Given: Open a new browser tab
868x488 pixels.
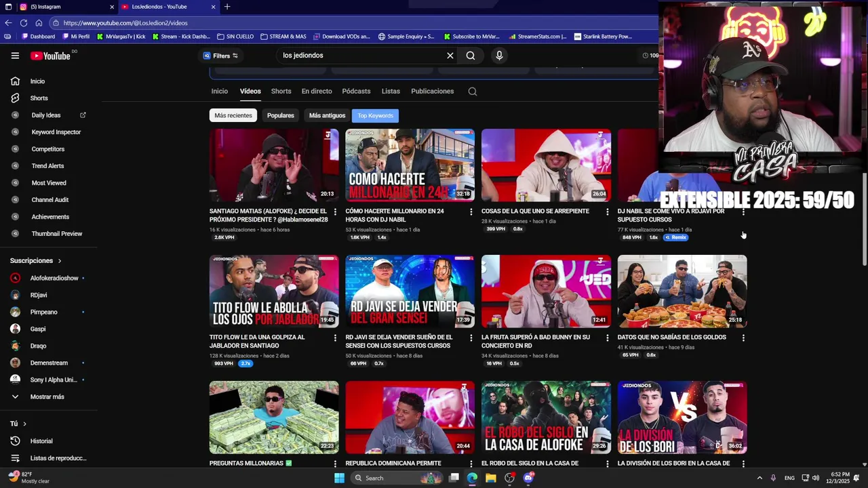Looking at the screenshot, I should click(227, 7).
